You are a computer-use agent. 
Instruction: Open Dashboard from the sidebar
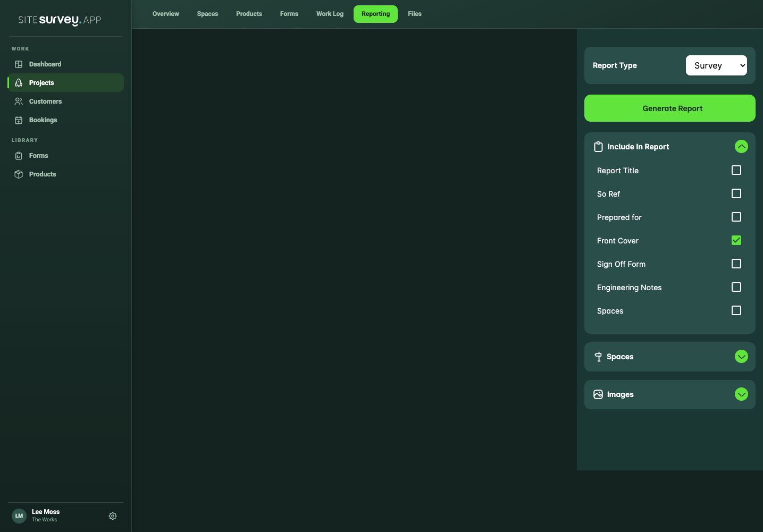[x=66, y=64]
